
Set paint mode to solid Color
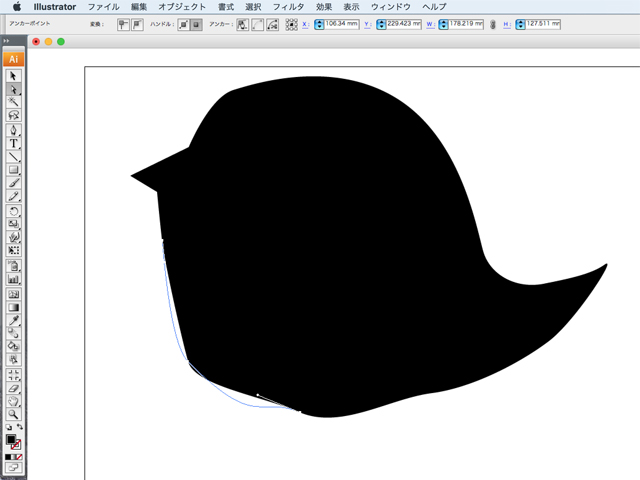point(8,457)
